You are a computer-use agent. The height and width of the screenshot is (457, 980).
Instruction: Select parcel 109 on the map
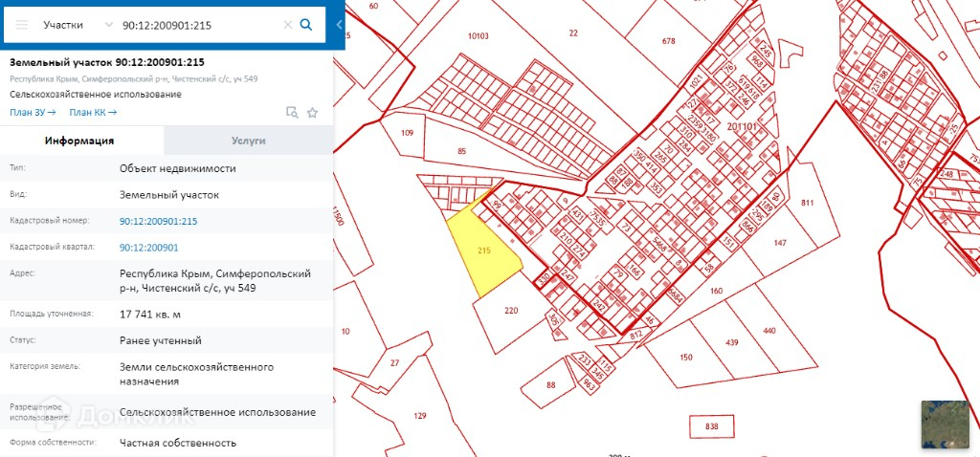pos(408,132)
